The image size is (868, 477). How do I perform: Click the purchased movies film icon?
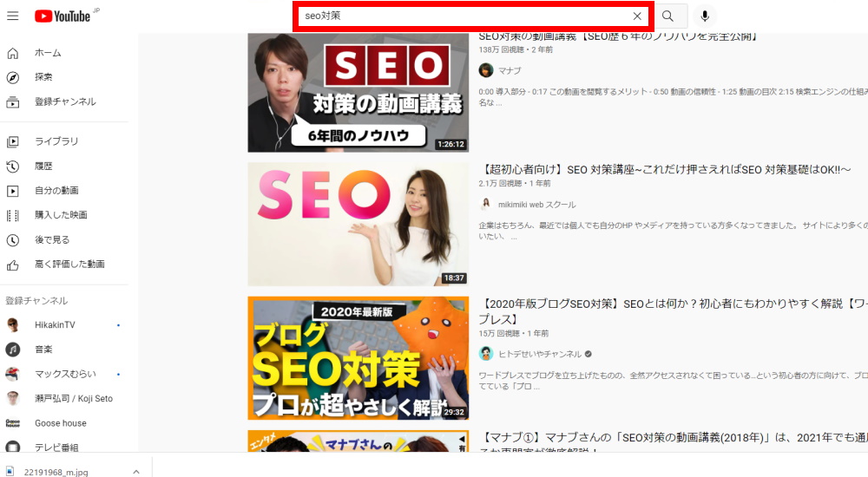click(13, 215)
